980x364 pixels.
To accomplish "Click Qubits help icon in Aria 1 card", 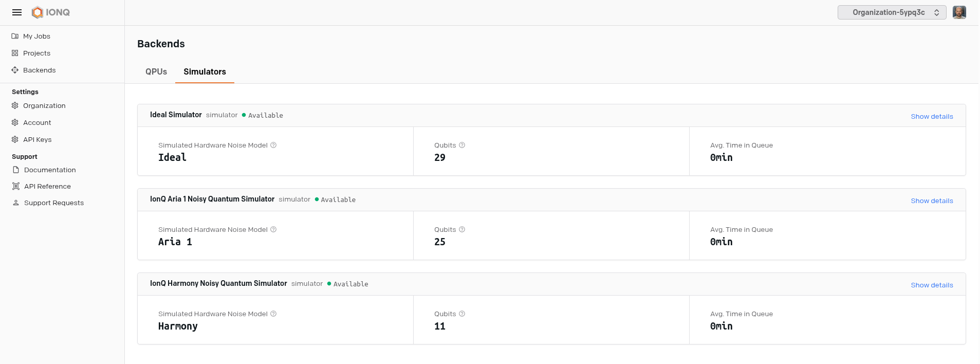I will point(462,229).
